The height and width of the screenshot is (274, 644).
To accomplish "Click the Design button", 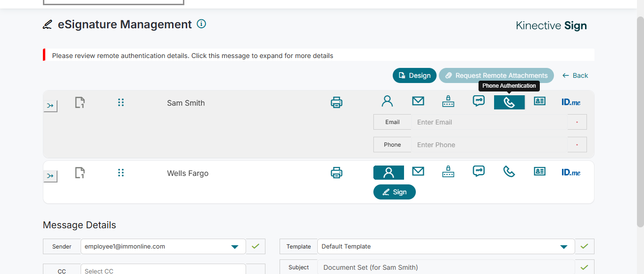I will [x=414, y=75].
